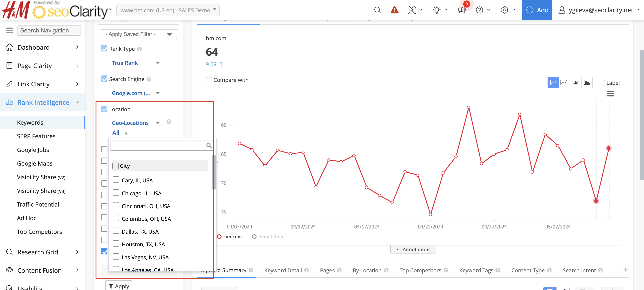Click the Geo-Locations help icon
Screen dimensions: 644x290
(x=169, y=122)
